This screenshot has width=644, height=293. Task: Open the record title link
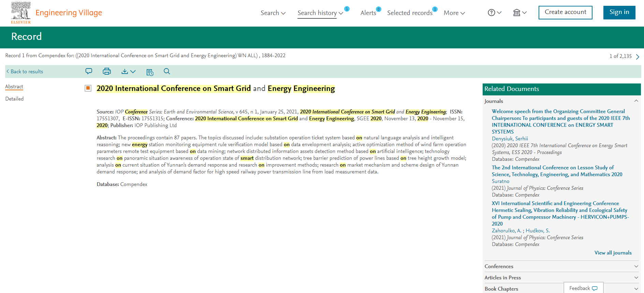(216, 89)
